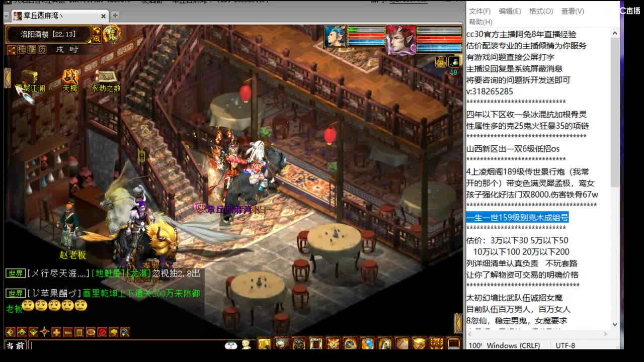644x362 pixels.
Task: Click the emoji face icon in chat bar
Action: pos(231,344)
